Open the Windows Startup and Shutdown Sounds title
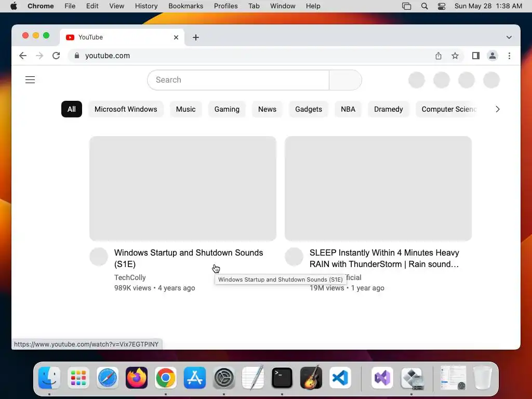This screenshot has height=399, width=532. [189, 258]
